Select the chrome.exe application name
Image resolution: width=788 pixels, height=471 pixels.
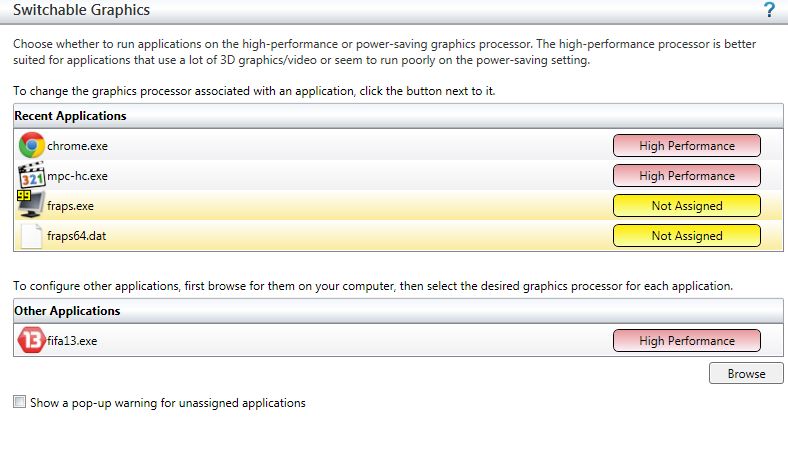[x=77, y=146]
